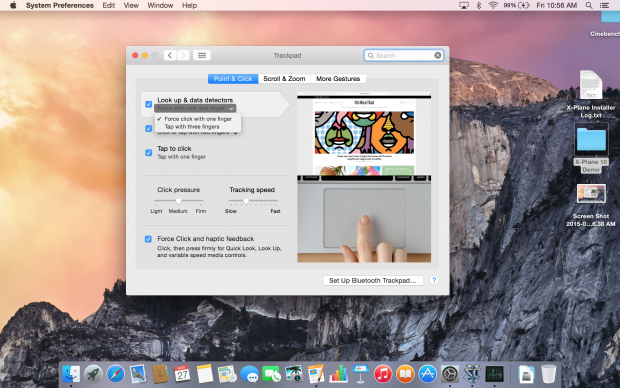This screenshot has width=620, height=388.
Task: Open the Apple menu
Action: point(13,6)
